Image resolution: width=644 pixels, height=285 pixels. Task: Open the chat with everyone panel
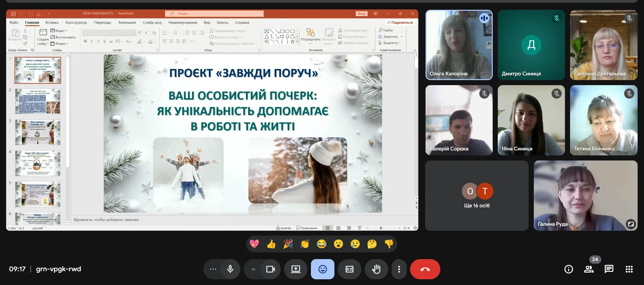tap(609, 269)
